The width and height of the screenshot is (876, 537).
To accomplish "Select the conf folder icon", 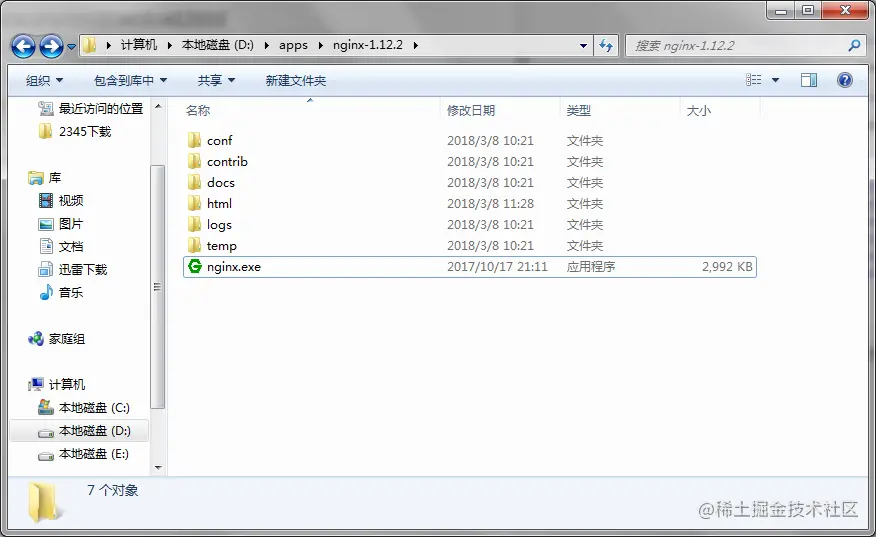I will (x=194, y=140).
